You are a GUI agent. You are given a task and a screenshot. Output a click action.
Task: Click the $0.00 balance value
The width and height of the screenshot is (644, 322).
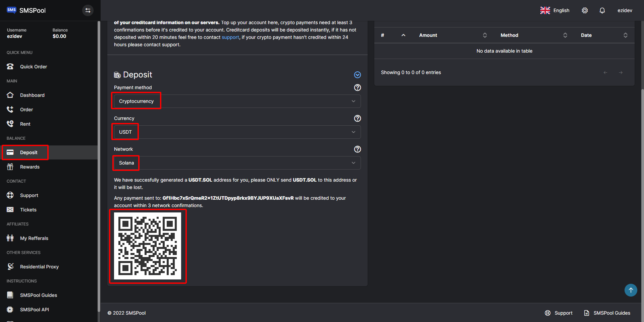[x=59, y=36]
